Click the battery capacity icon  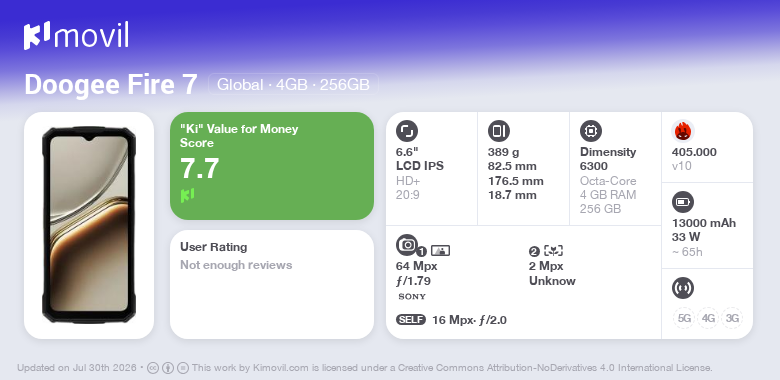point(683,202)
